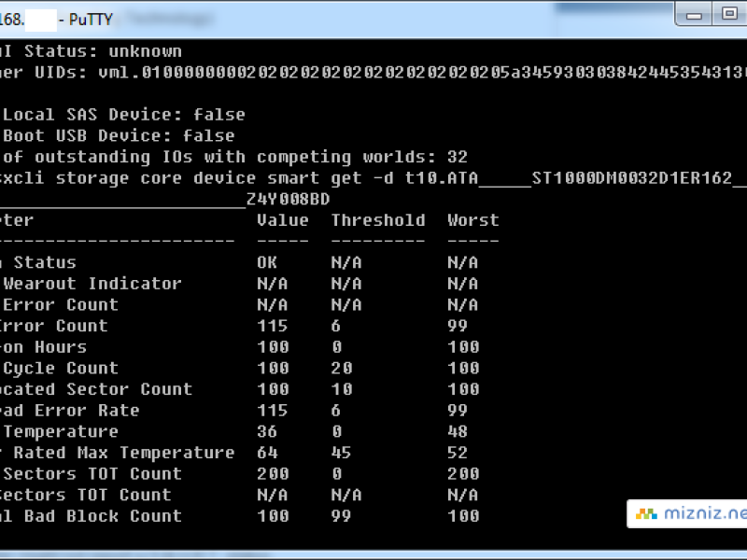Viewport: 747px width, 560px height.
Task: Select 'Local SAS Device: false' text
Action: coord(124,115)
